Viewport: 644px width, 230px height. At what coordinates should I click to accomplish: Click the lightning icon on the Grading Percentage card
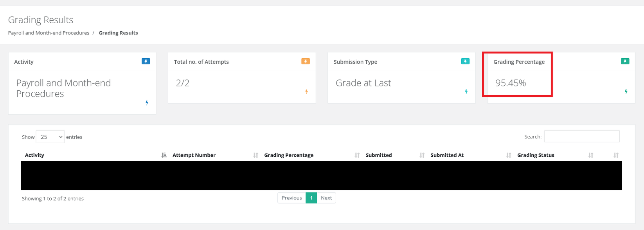point(626,92)
